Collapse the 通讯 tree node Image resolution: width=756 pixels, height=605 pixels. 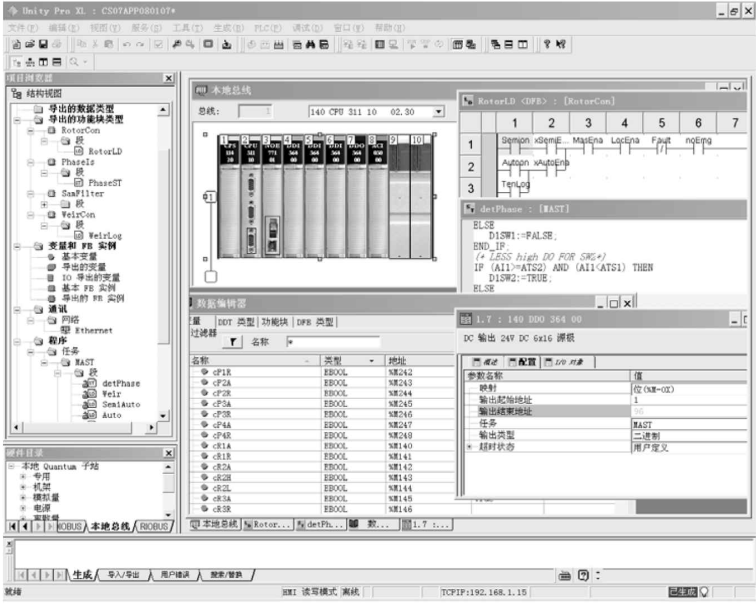[17, 309]
